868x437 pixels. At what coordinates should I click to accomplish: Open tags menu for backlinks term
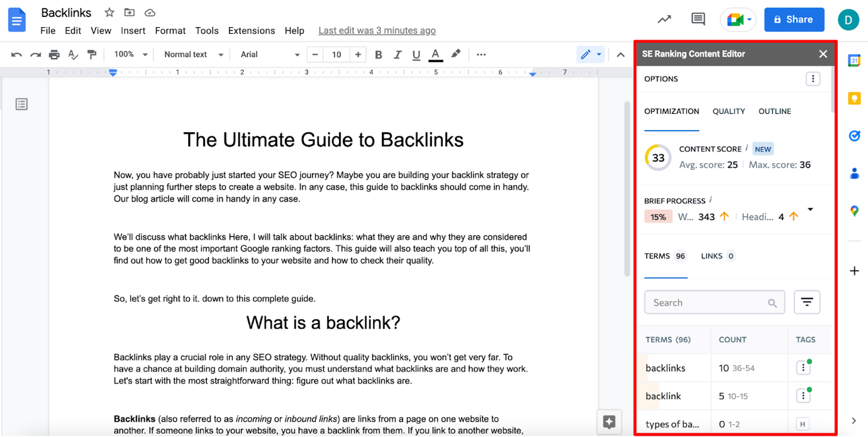tap(803, 368)
